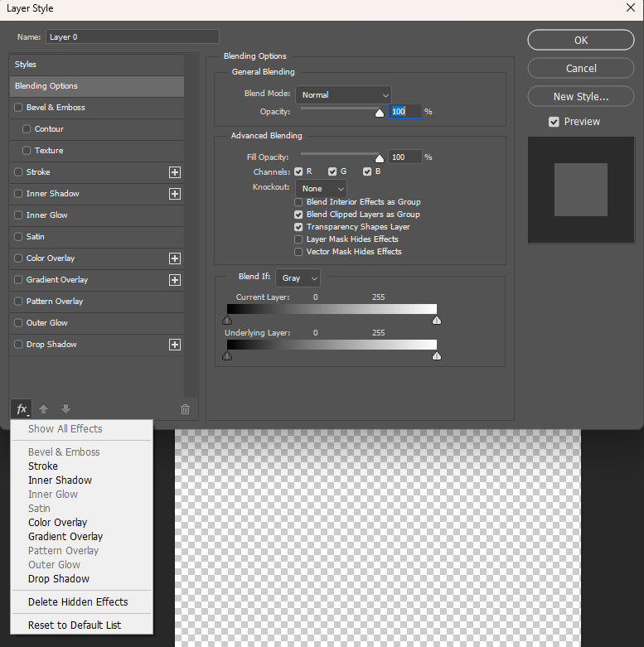Click the move effect up arrow

pyautogui.click(x=43, y=409)
